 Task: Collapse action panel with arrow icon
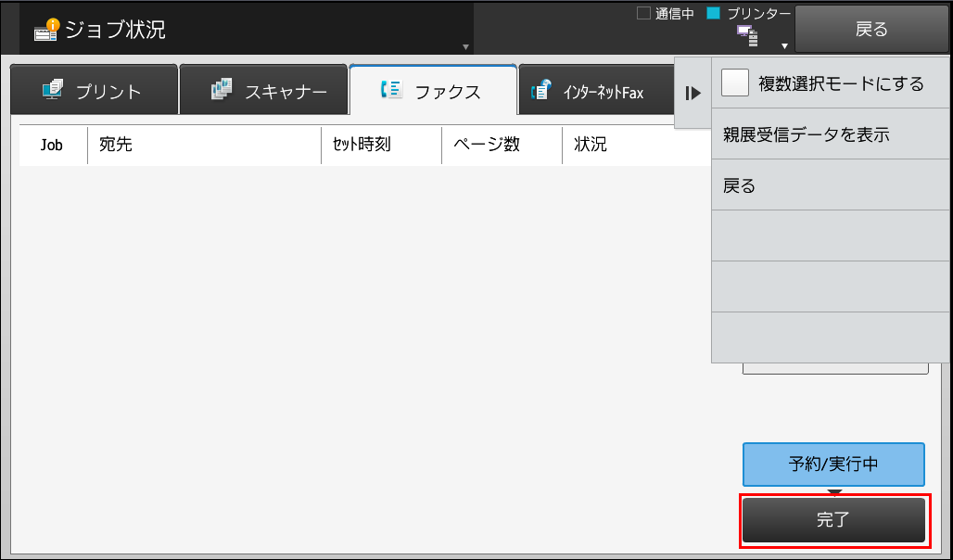click(693, 93)
